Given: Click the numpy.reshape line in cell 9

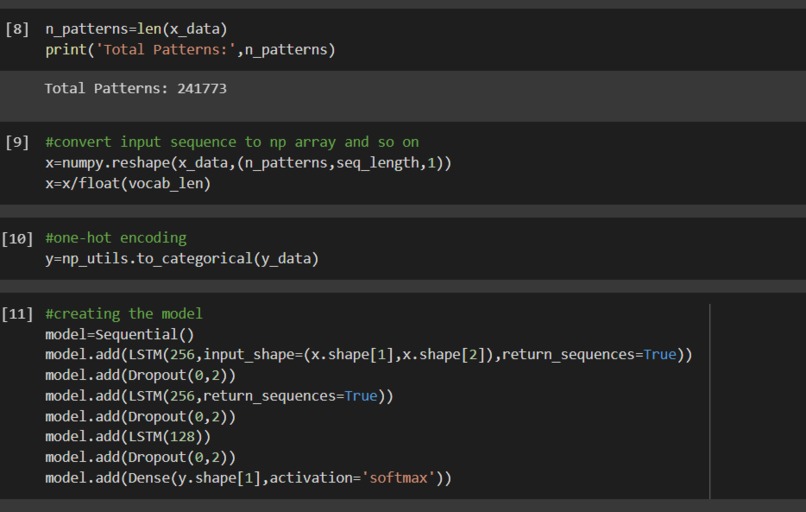Looking at the screenshot, I should [x=248, y=163].
